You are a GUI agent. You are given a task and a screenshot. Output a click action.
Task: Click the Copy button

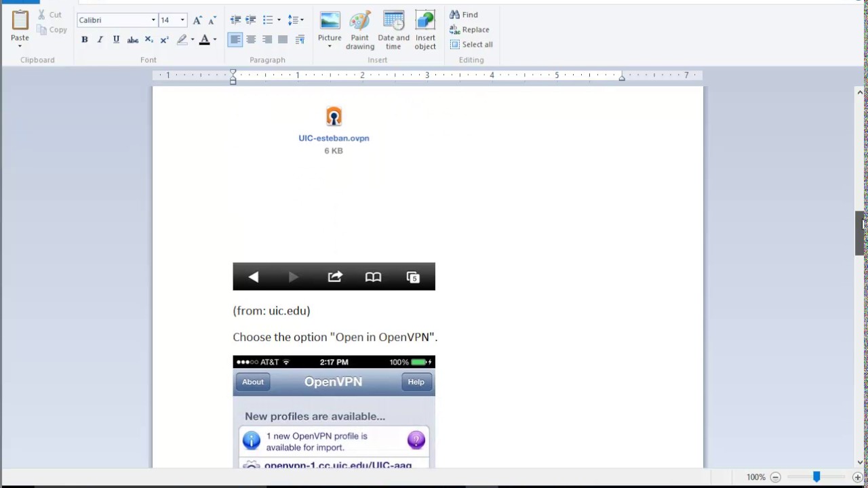click(52, 29)
